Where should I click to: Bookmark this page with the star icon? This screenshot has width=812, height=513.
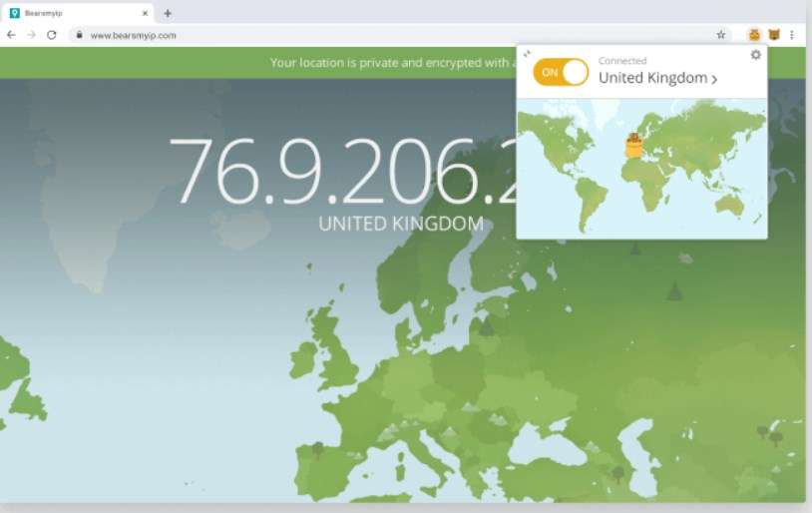pyautogui.click(x=721, y=35)
